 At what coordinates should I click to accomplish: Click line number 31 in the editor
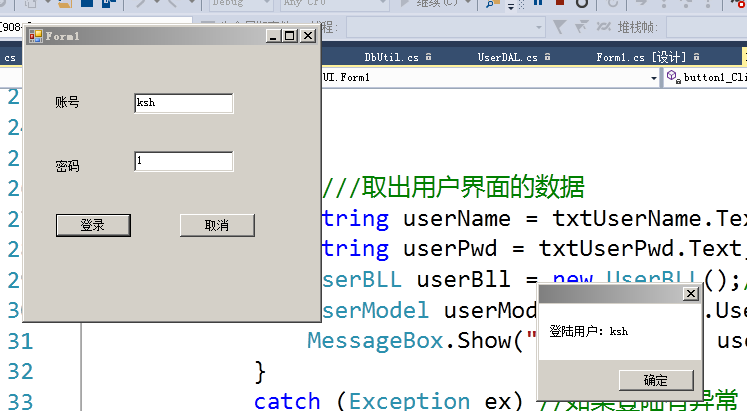click(20, 341)
